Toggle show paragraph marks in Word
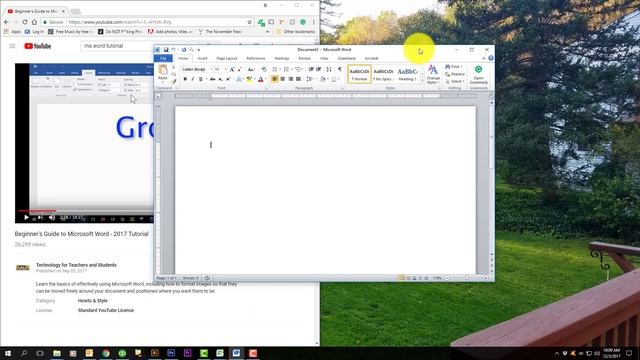640x360 pixels. [340, 70]
